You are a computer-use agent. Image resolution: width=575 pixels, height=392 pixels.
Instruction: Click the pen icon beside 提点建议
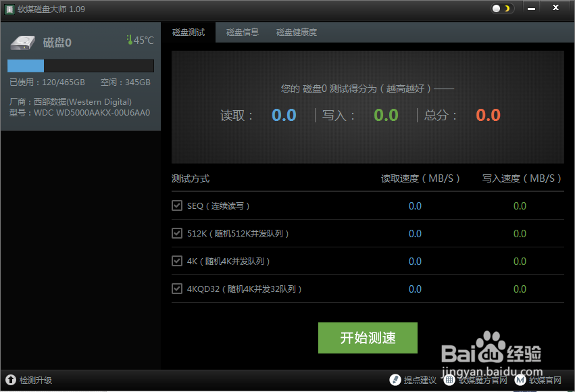[396, 381]
